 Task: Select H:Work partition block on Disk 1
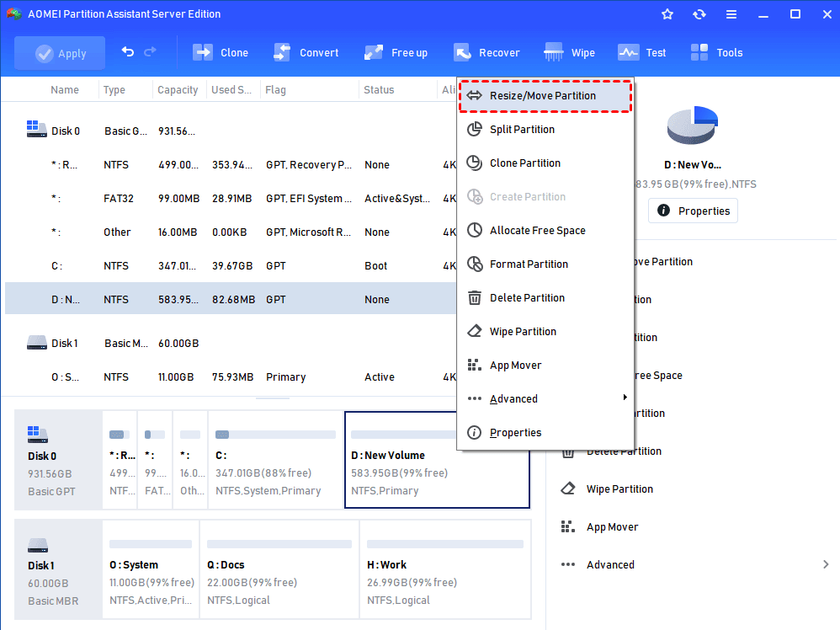(x=444, y=569)
